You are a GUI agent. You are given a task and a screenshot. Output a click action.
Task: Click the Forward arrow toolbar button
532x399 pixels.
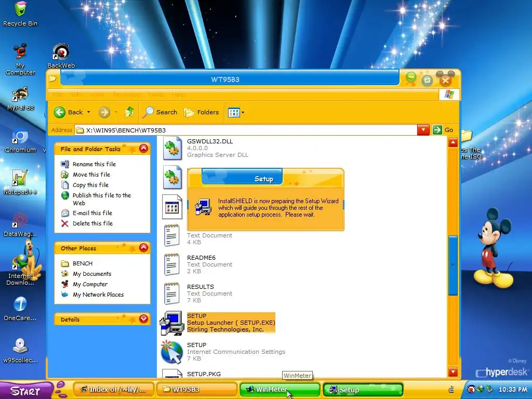(x=104, y=112)
